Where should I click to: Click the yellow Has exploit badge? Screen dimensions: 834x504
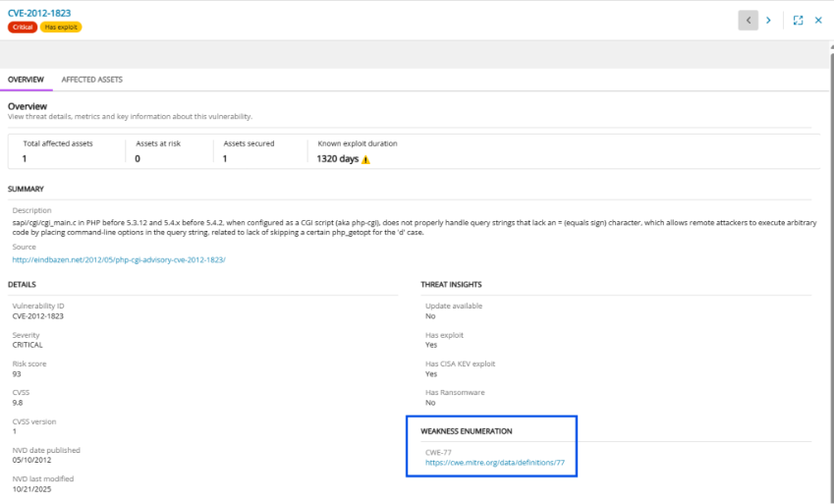pos(61,28)
